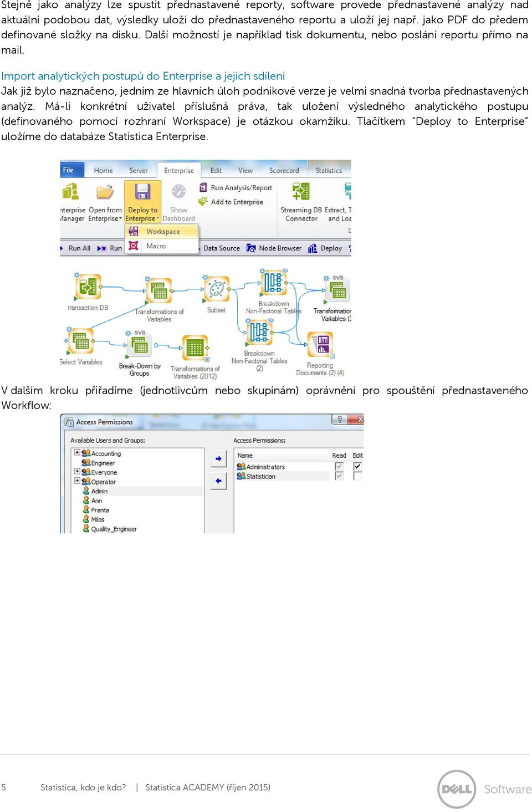The width and height of the screenshot is (532, 812).
Task: Select the Transformations of Variables node
Action: pyautogui.click(x=160, y=291)
